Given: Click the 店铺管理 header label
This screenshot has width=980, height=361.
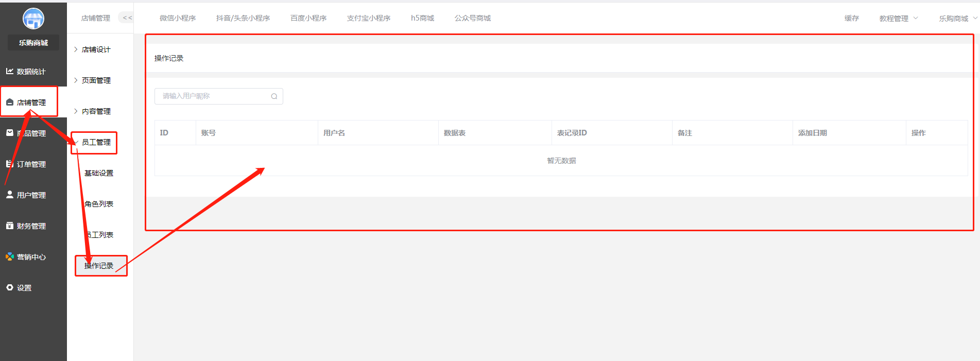Looking at the screenshot, I should pos(96,18).
